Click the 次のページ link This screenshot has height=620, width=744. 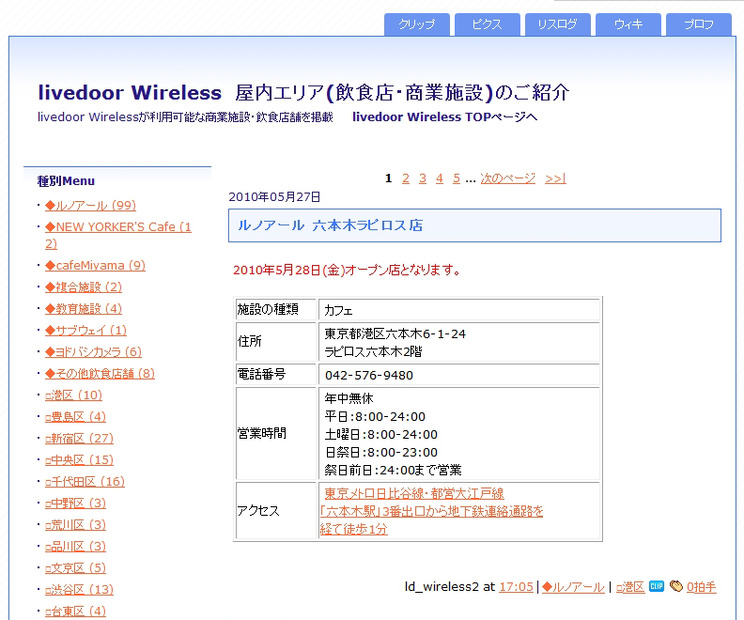tap(508, 178)
